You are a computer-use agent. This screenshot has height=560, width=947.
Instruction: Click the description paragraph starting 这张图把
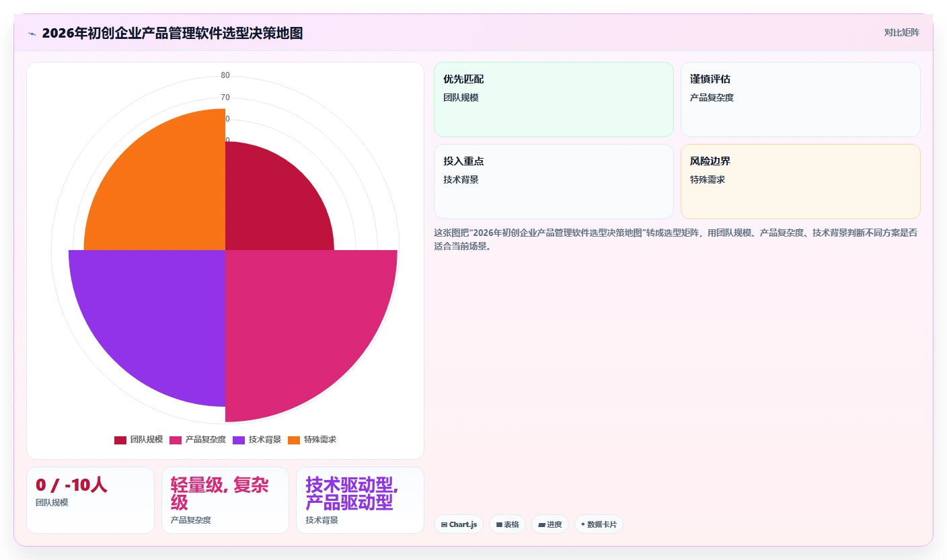tap(676, 239)
